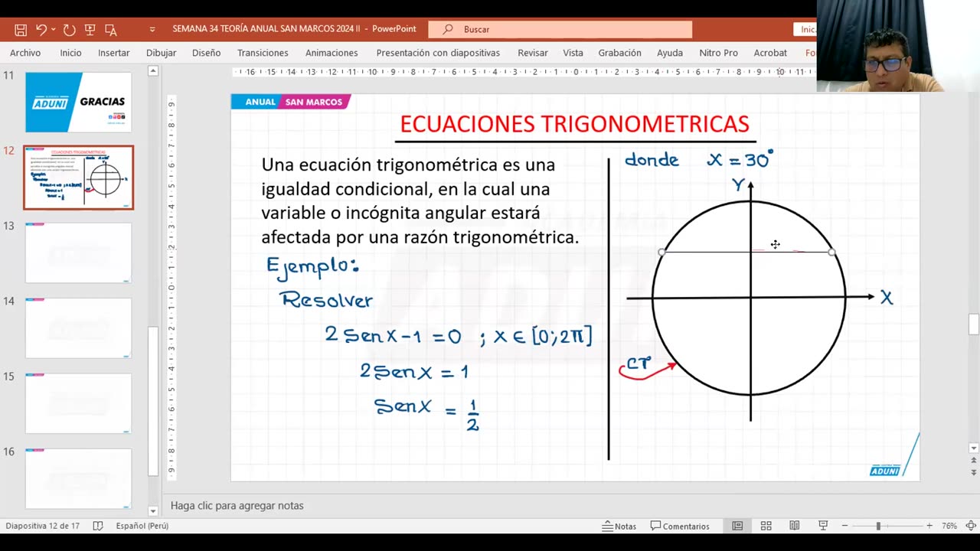Image resolution: width=980 pixels, height=551 pixels.
Task: Click the 'donde X = 30°' text
Action: (698, 159)
